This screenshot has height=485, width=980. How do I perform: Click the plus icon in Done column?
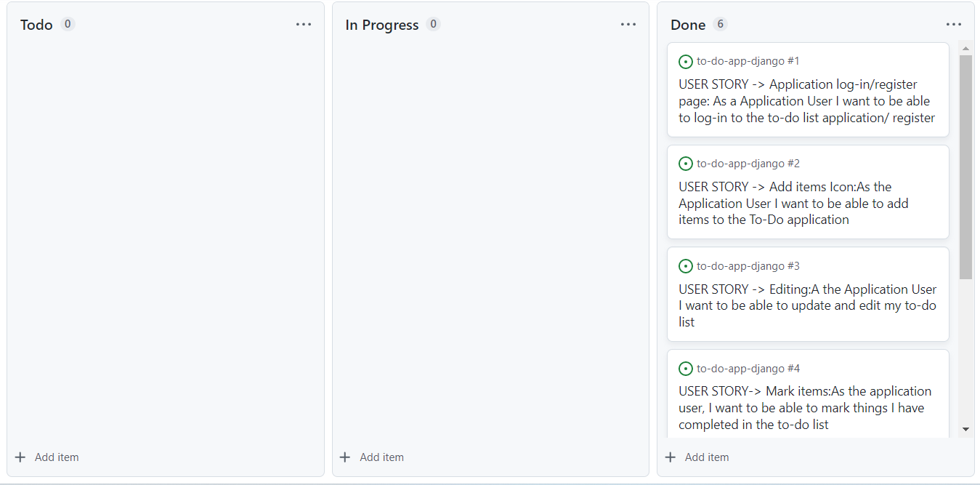671,457
